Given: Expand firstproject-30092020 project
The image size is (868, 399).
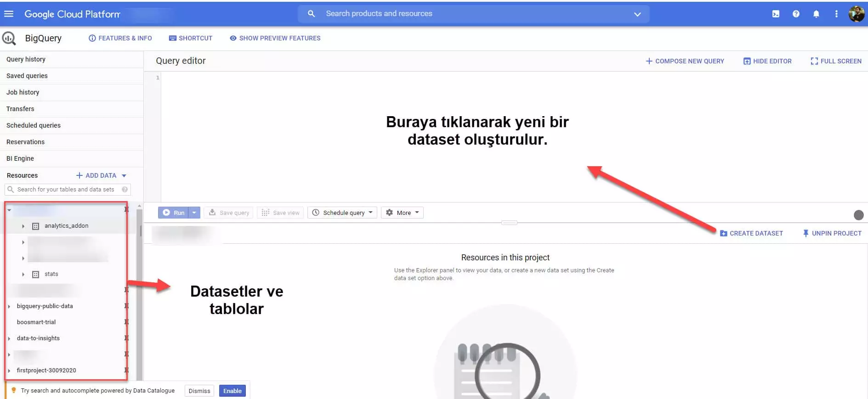Looking at the screenshot, I should tap(9, 371).
